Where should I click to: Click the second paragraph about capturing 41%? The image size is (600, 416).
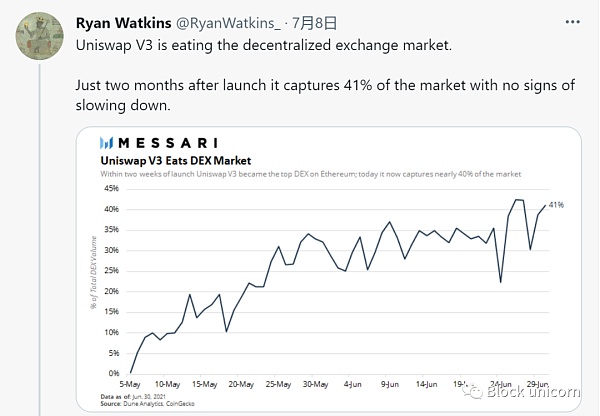pos(325,96)
